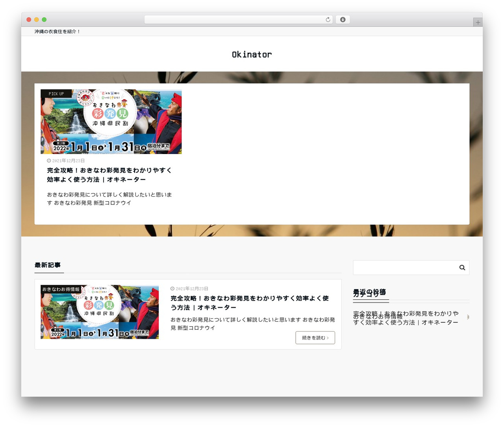Click the PICK UP label badge

point(56,94)
